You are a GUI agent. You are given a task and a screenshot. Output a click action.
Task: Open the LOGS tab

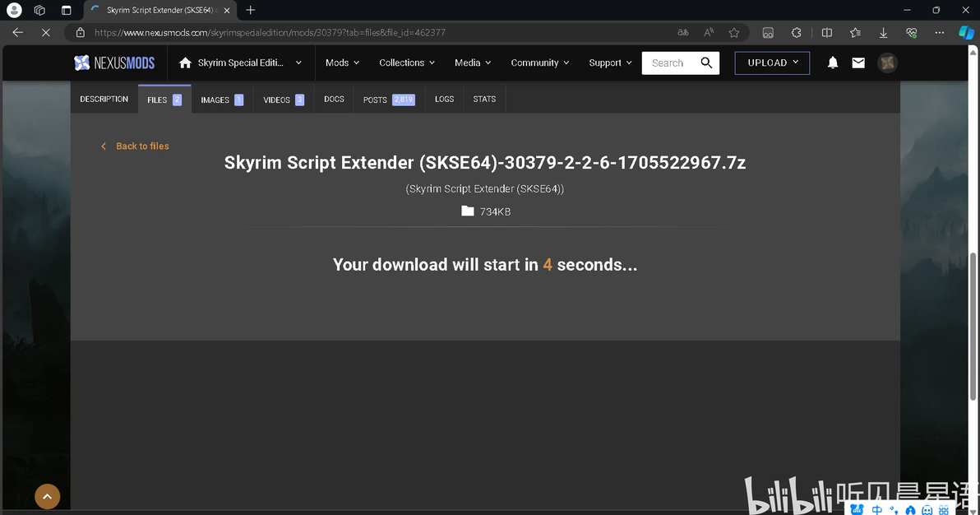[x=445, y=100]
